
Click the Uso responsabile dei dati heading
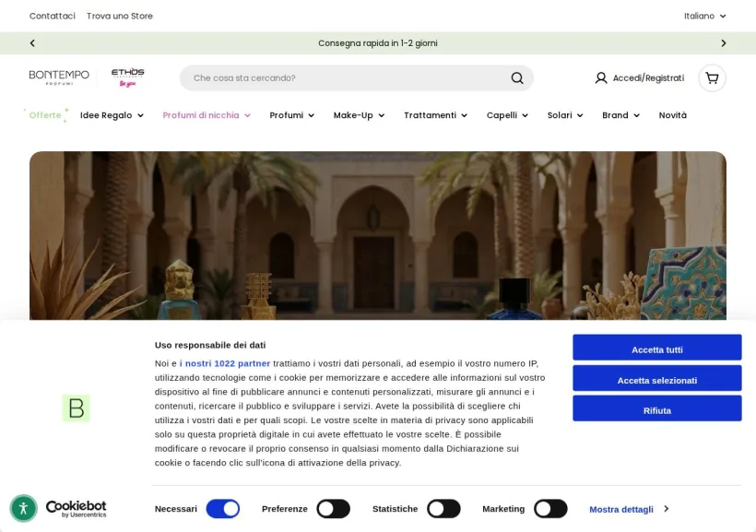(x=209, y=345)
